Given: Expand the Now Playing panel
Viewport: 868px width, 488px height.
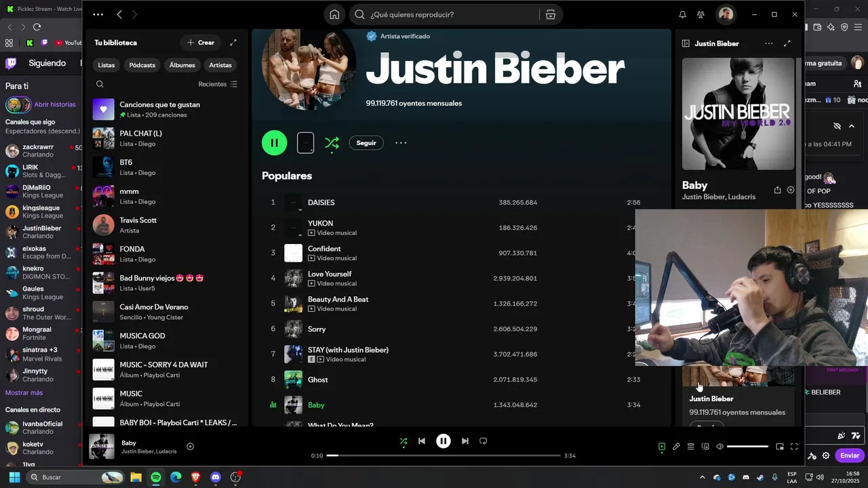Looking at the screenshot, I should tap(787, 43).
